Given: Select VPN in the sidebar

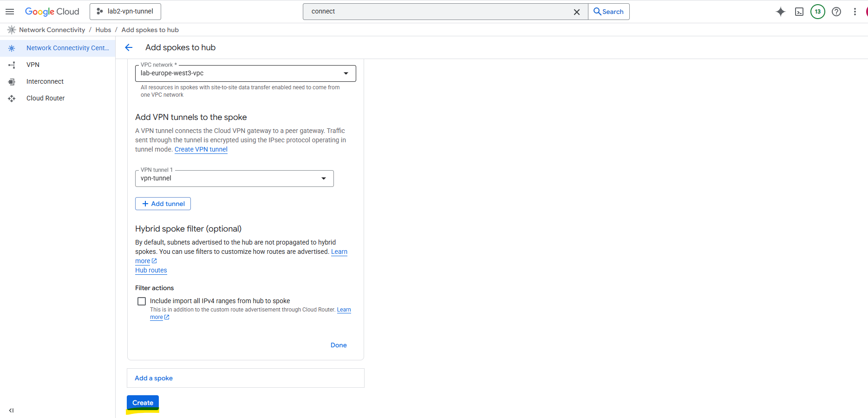Looking at the screenshot, I should [x=33, y=65].
